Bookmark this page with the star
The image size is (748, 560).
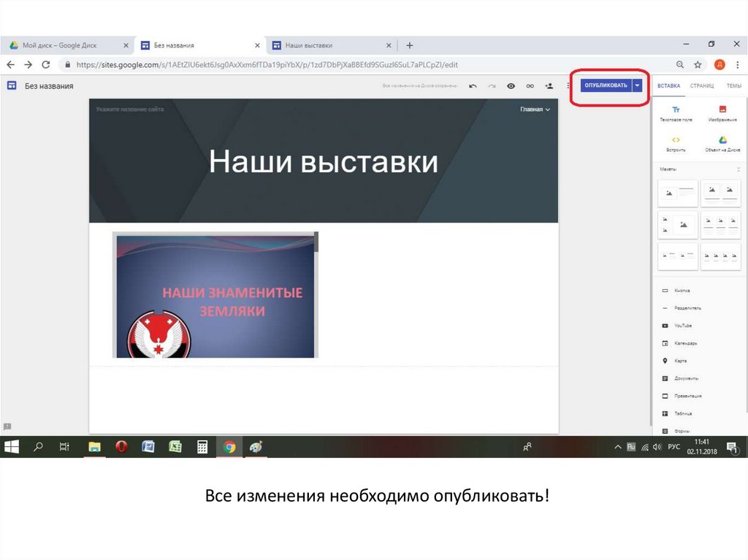698,64
